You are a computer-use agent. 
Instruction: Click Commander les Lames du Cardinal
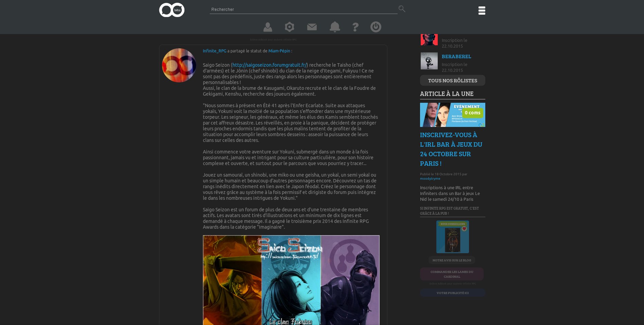pyautogui.click(x=452, y=274)
